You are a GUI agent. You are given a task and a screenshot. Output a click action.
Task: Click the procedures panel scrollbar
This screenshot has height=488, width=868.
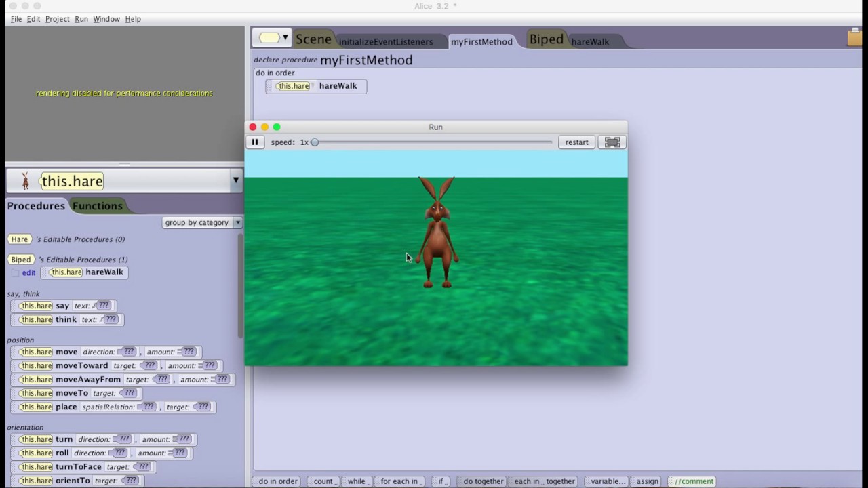[240, 285]
